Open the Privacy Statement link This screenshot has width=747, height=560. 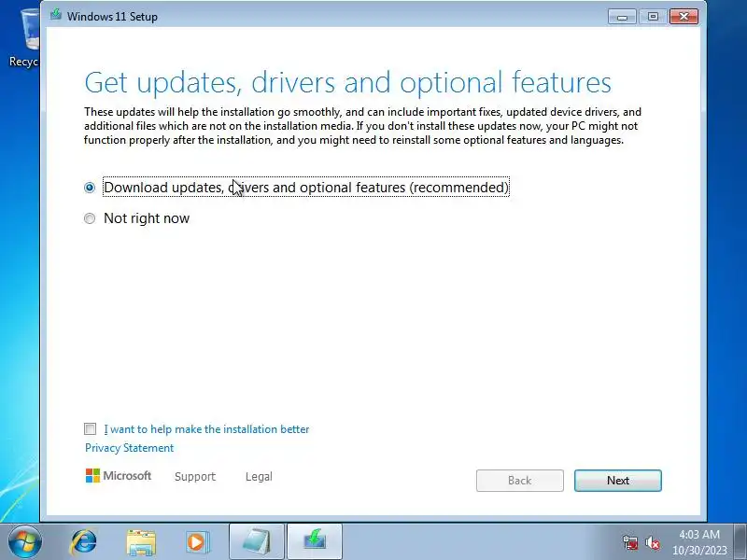129,448
